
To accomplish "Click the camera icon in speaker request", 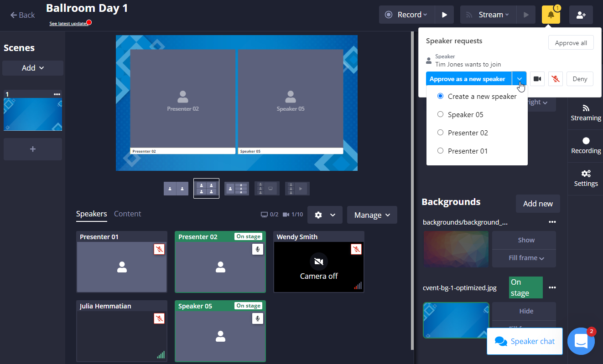I will coord(537,79).
